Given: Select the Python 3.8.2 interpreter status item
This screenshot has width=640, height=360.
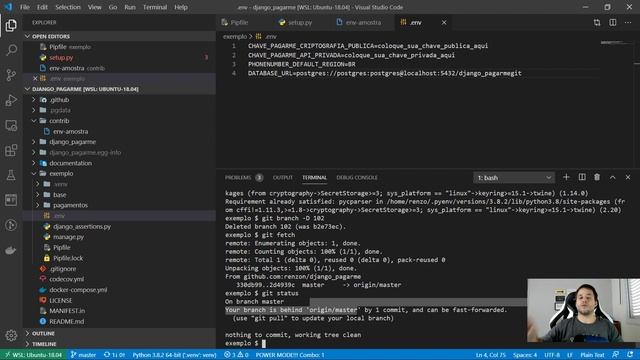Looking at the screenshot, I should coord(174,355).
